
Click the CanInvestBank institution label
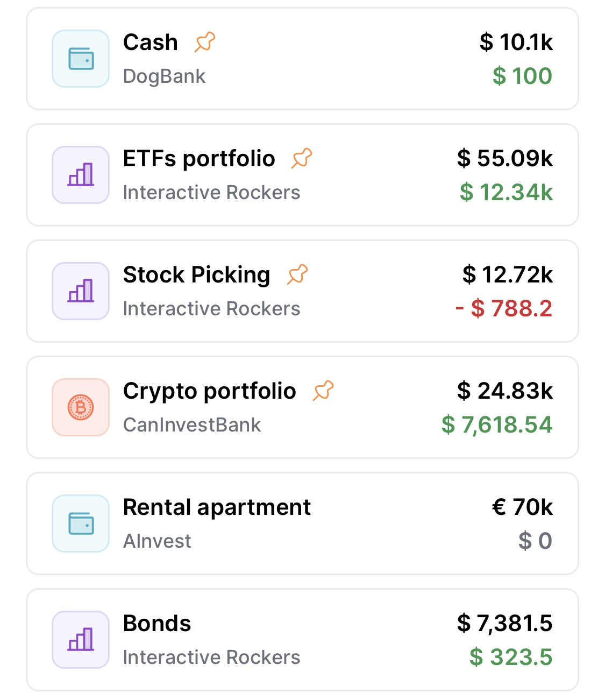192,425
